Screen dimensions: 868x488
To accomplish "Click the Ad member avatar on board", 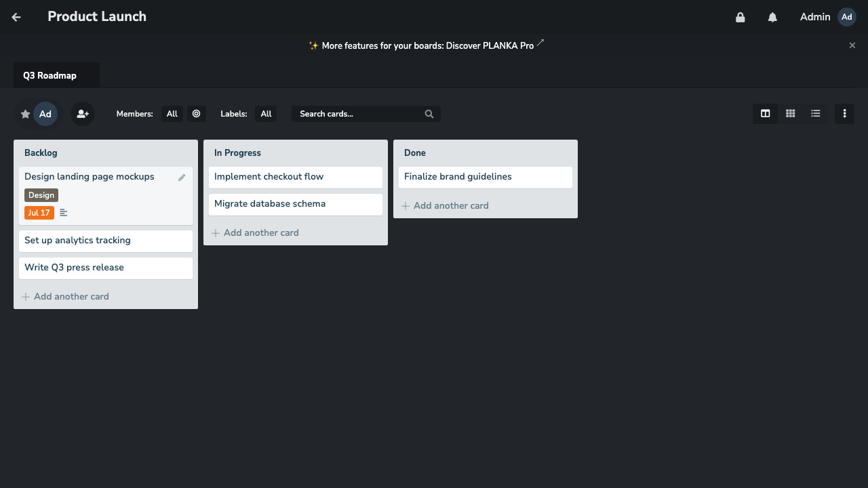I will coord(45,114).
